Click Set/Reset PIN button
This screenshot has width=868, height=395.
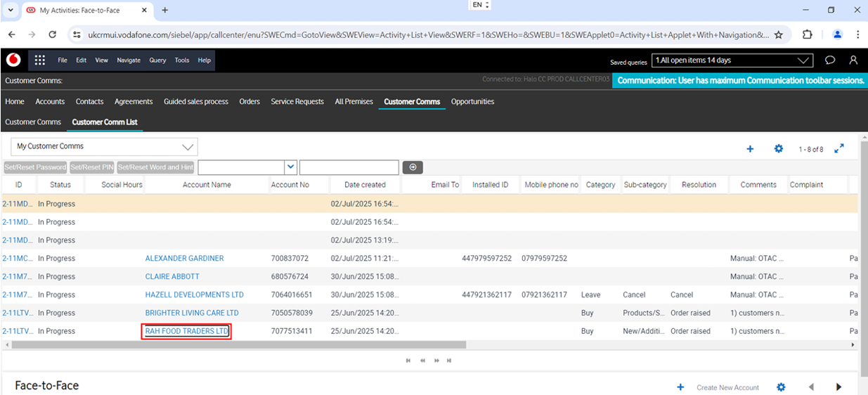tap(92, 167)
